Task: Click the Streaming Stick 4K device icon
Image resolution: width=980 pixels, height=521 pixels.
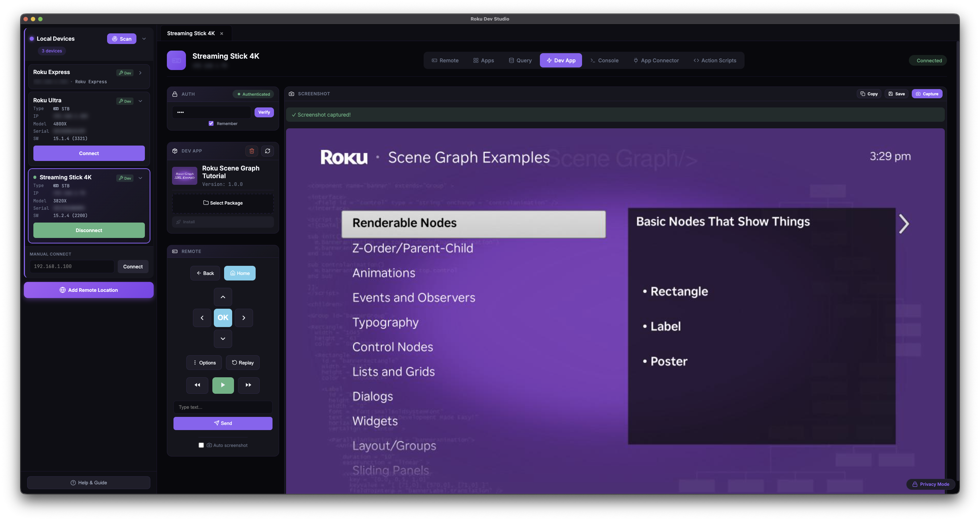Action: pos(176,60)
